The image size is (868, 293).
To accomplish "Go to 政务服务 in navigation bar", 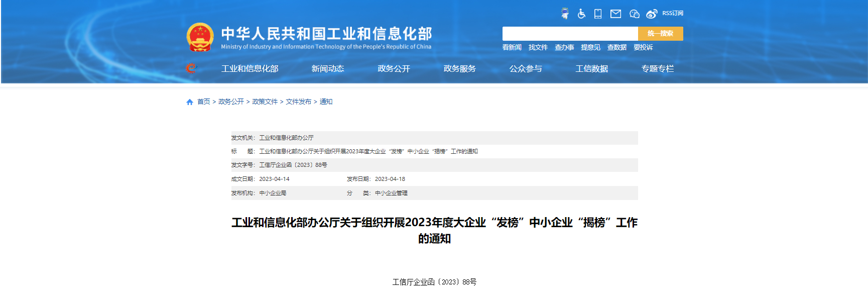I will (459, 69).
